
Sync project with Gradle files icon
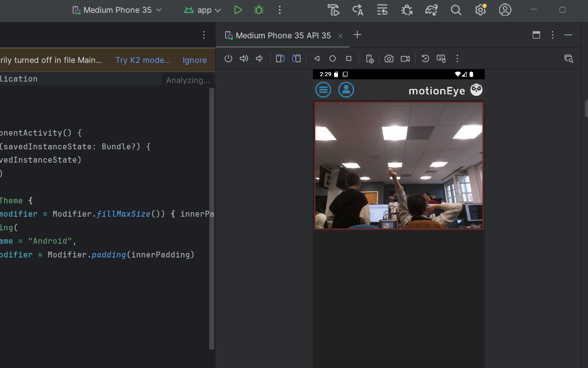click(x=431, y=10)
